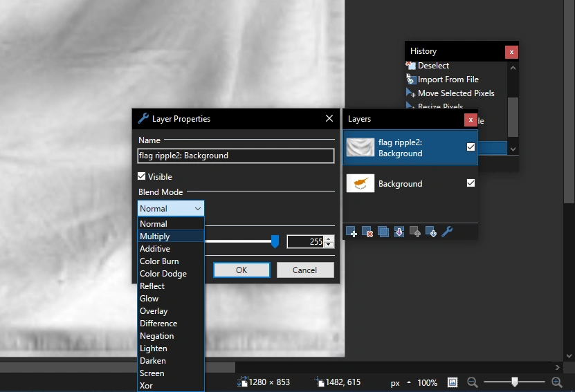Click the Deselect icon in History panel
This screenshot has height=392, width=575.
tap(411, 66)
